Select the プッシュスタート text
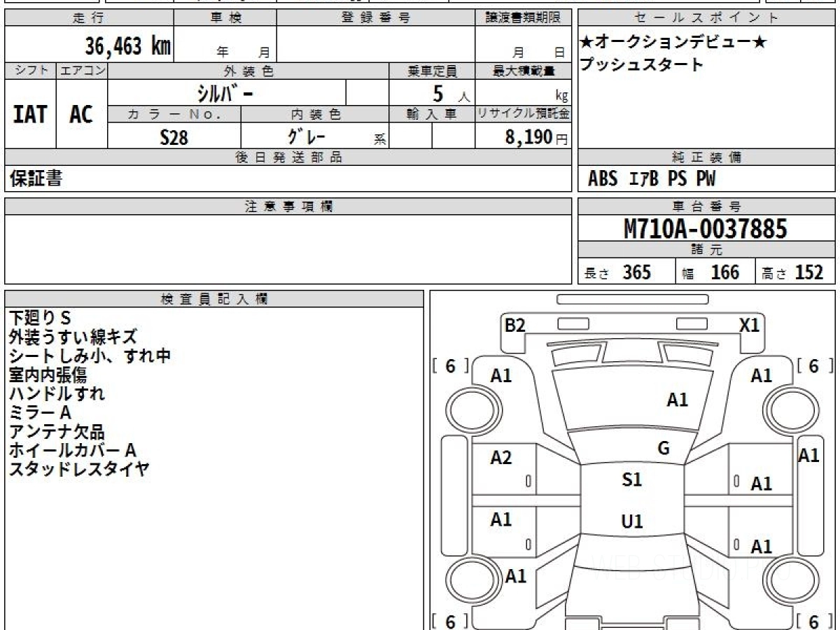The image size is (840, 630). click(x=642, y=65)
